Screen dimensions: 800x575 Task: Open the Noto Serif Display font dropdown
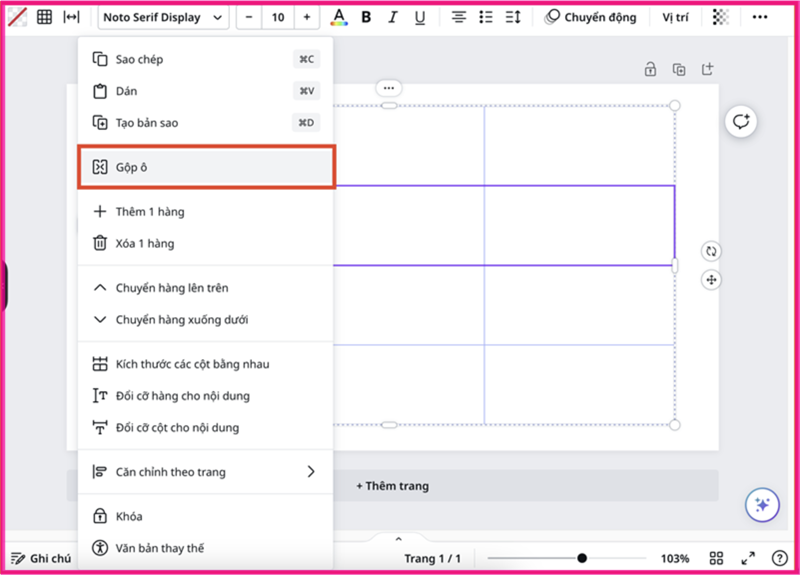click(163, 17)
